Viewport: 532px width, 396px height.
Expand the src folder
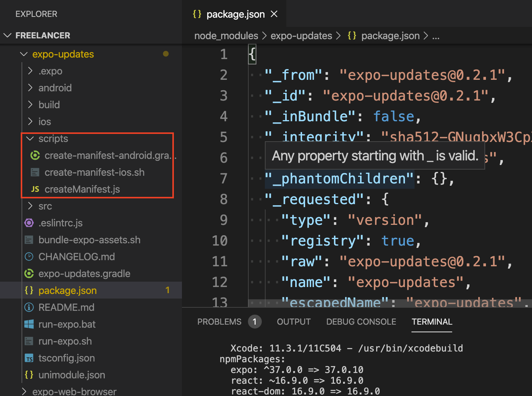[x=30, y=206]
